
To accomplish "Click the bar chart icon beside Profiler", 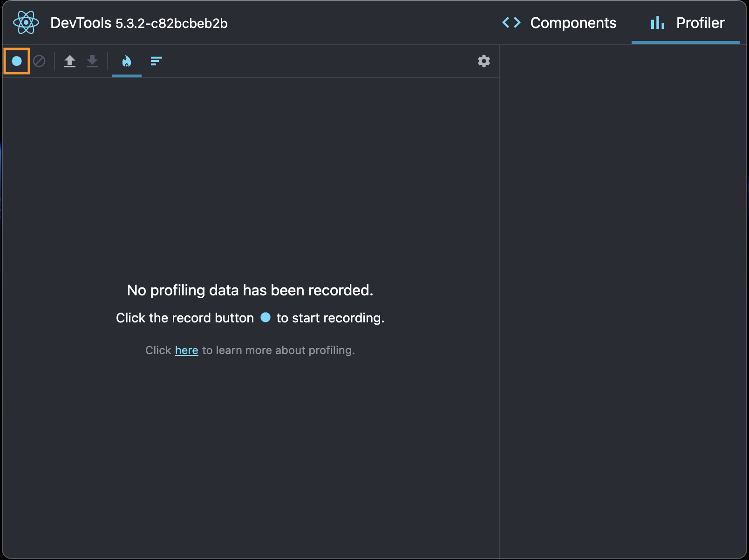I will (657, 23).
